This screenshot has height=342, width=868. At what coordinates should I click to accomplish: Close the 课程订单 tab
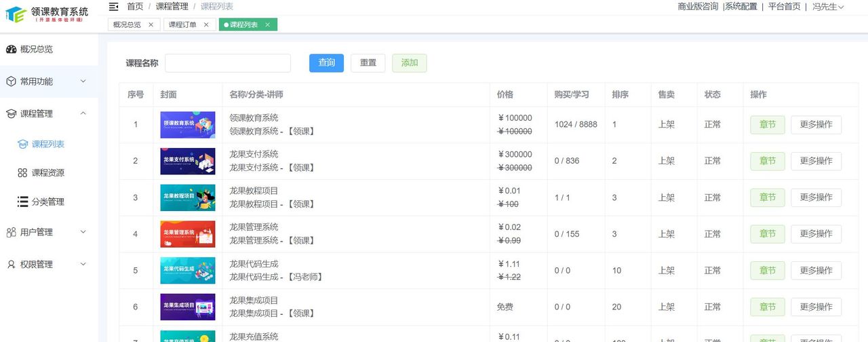[x=206, y=24]
